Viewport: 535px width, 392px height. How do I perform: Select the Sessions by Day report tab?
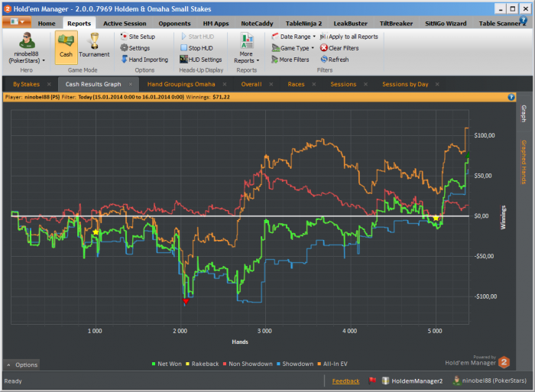(405, 84)
